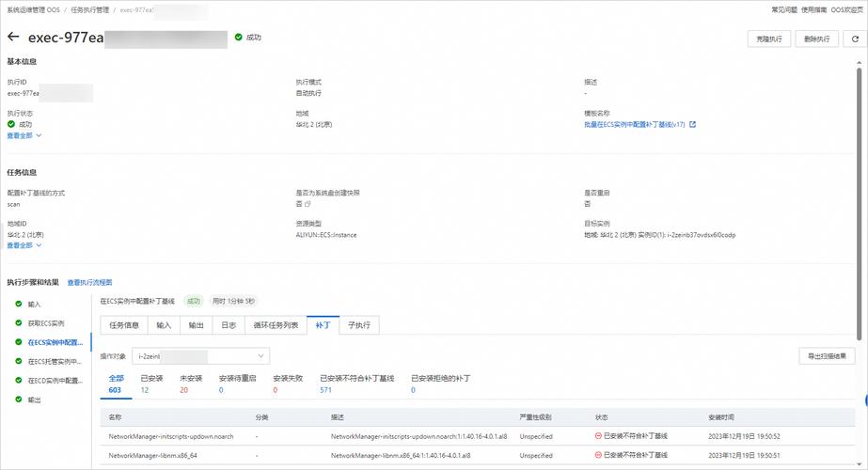This screenshot has width=868, height=470.
Task: Go to 系统运维管理 OOS breadcrumb
Action: point(33,10)
